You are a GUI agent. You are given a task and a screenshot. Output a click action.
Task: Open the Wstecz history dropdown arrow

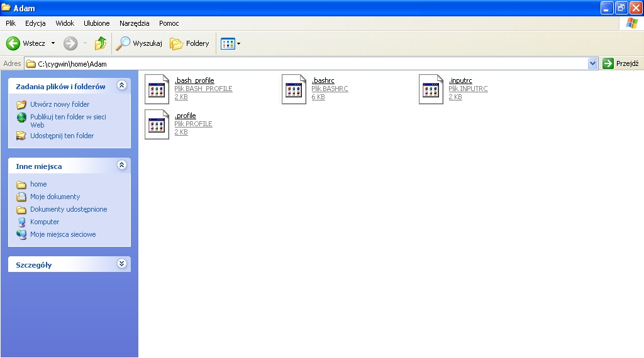click(x=53, y=43)
